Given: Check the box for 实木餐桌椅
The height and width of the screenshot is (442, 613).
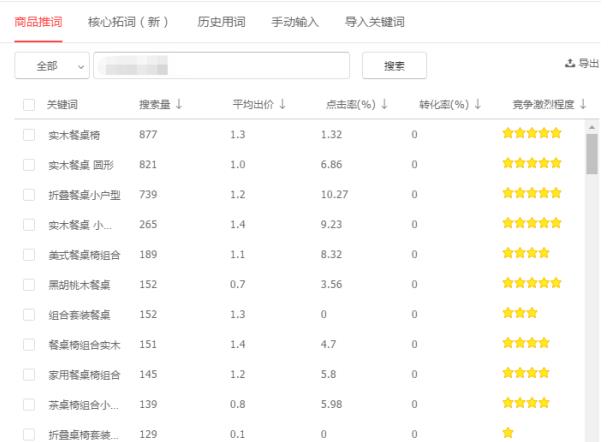Looking at the screenshot, I should tap(28, 135).
